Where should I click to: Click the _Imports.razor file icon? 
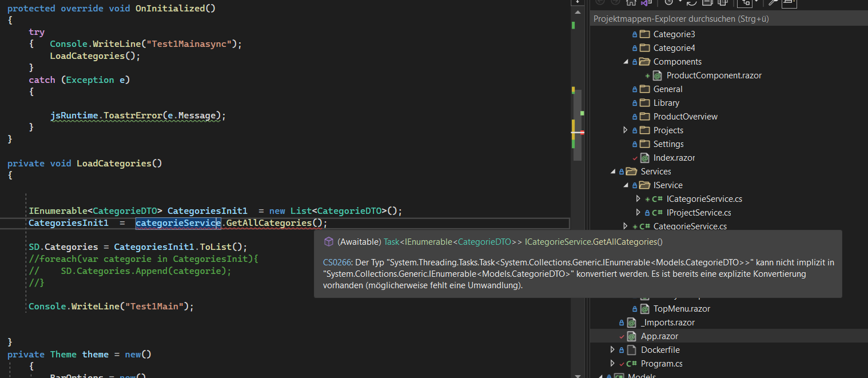[x=632, y=323]
